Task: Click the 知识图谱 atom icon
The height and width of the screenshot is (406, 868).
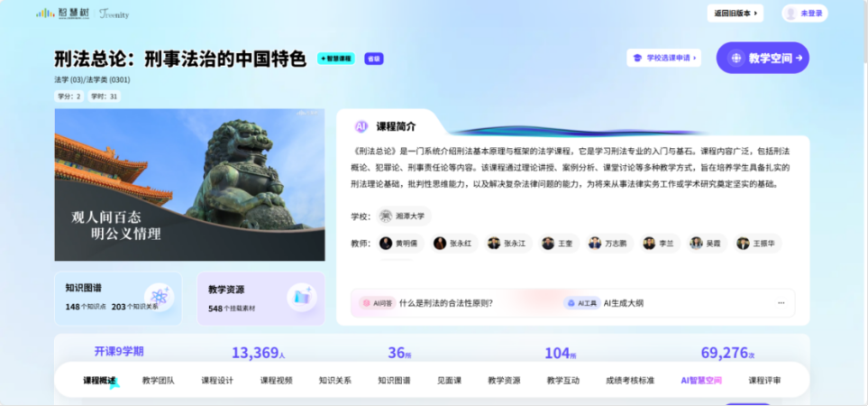Action: point(160,297)
